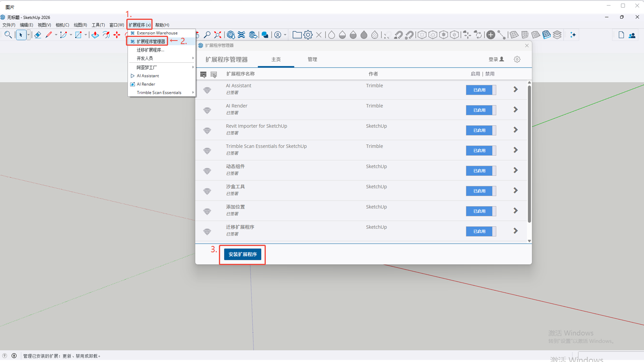
Task: Select the Arc drawing tool
Action: [x=64, y=35]
